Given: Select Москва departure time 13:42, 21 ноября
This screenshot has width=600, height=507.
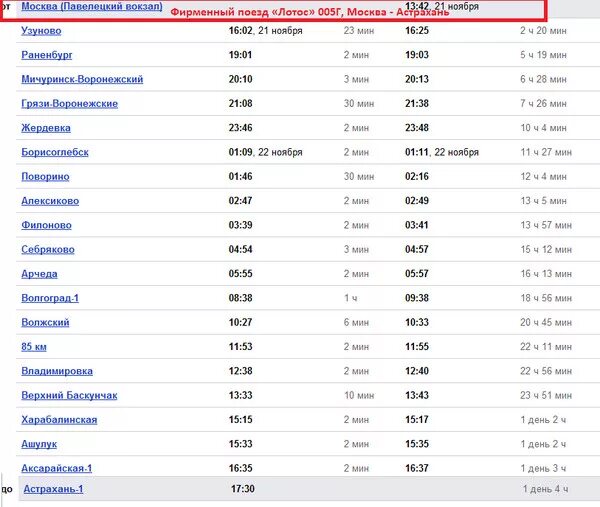Looking at the screenshot, I should coord(442,6).
